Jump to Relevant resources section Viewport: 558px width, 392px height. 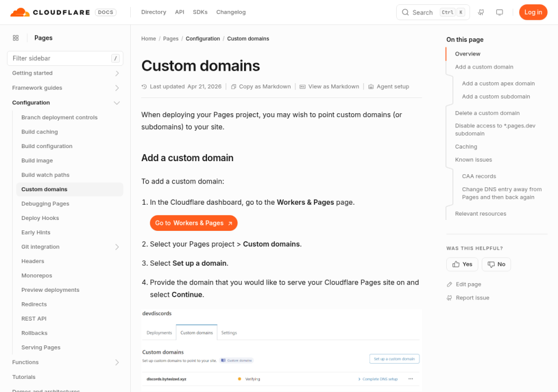tap(481, 214)
